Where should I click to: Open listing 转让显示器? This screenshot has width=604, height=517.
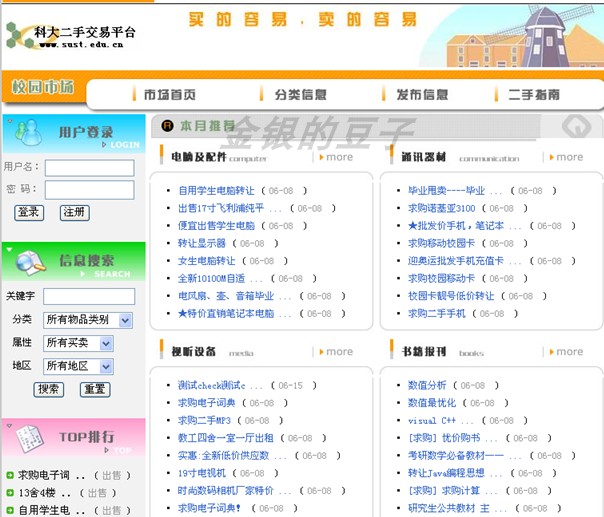202,243
